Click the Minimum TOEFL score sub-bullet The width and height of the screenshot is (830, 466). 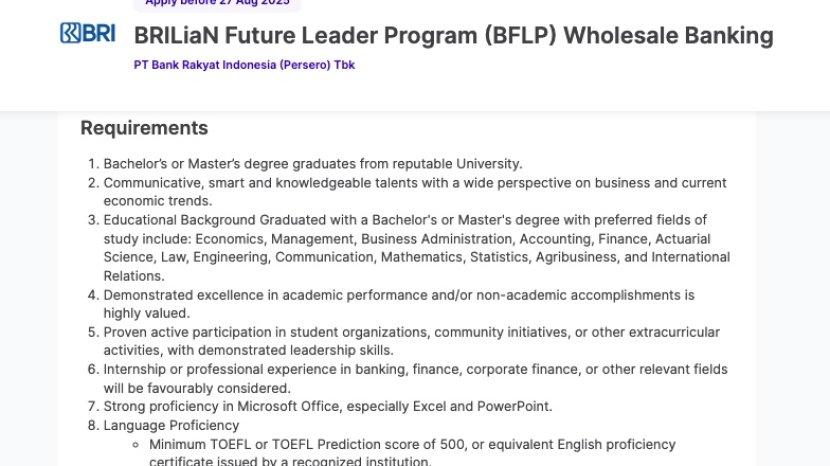(x=412, y=444)
